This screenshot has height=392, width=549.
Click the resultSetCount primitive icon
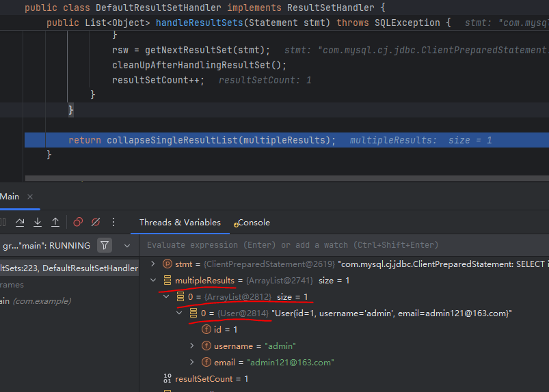tap(168, 379)
